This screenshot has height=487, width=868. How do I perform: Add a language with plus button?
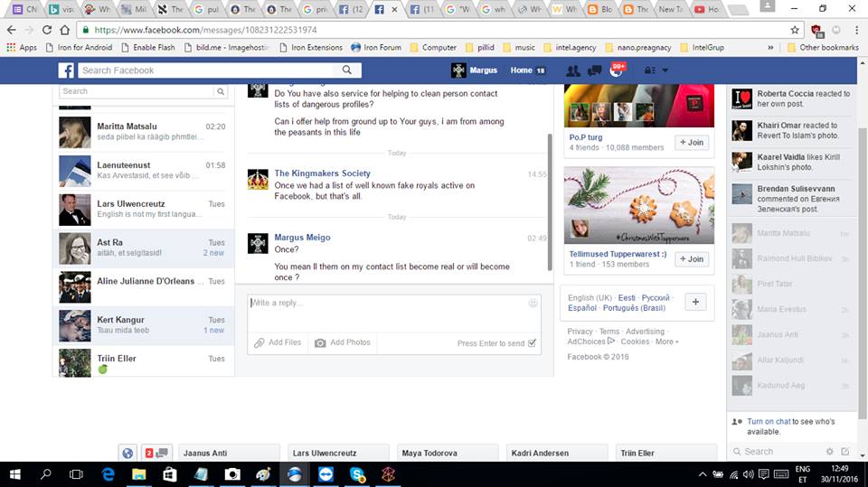695,302
